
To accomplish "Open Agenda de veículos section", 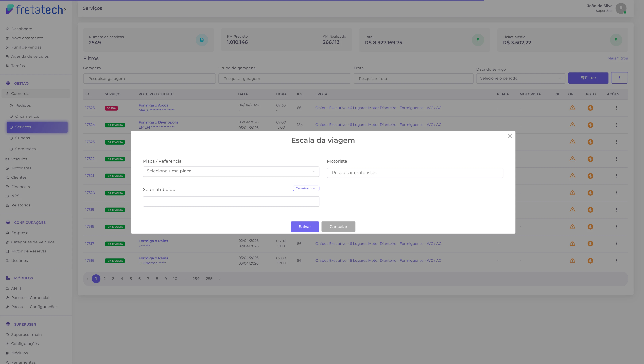I will tap(30, 56).
